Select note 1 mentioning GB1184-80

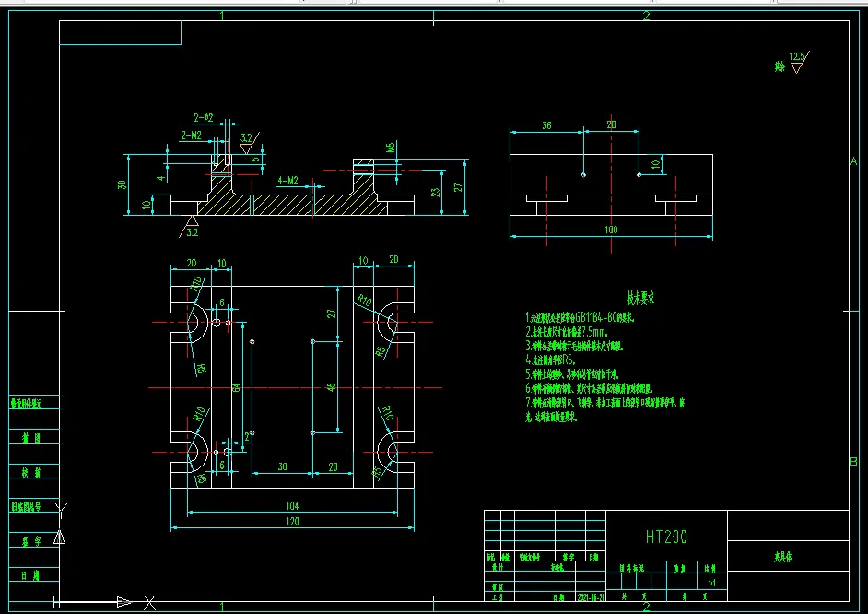[x=580, y=318]
